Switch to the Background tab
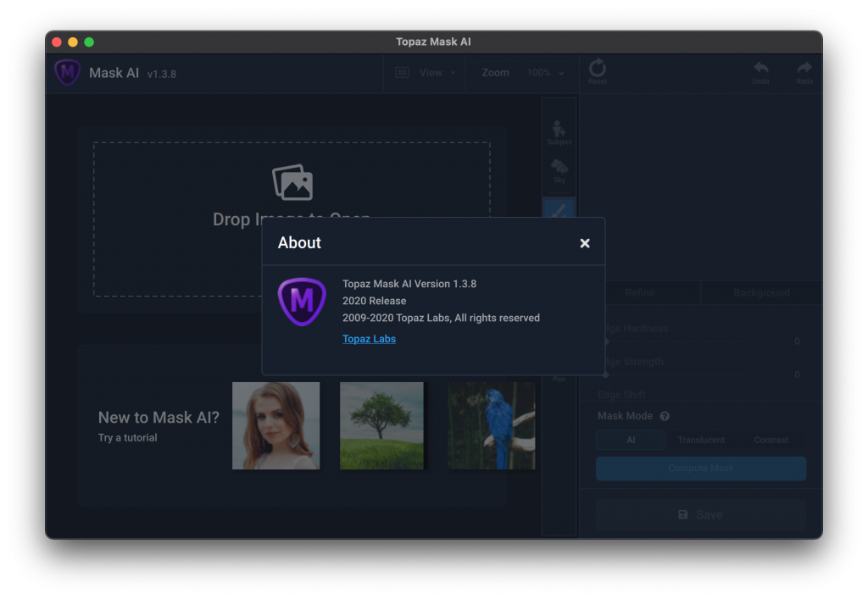Viewport: 868px width, 599px height. tap(761, 292)
